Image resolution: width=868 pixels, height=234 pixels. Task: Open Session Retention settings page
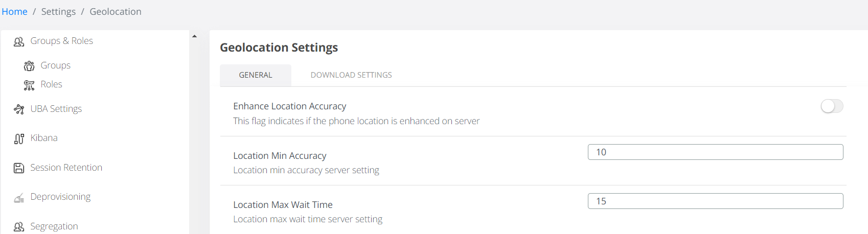(66, 168)
